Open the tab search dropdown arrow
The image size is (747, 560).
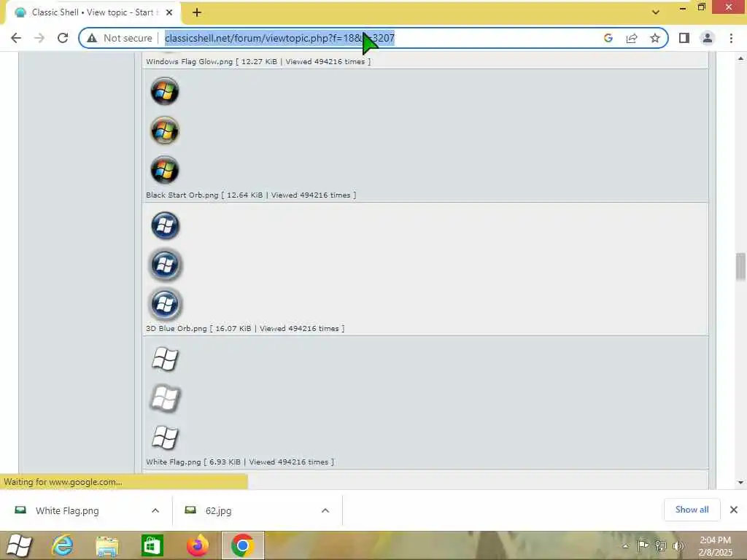click(x=656, y=12)
